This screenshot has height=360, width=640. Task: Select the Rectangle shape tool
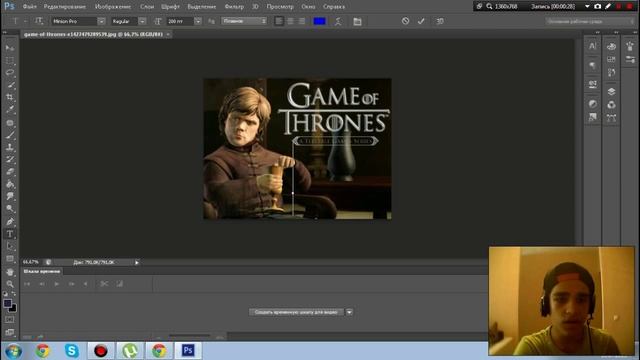(10, 259)
